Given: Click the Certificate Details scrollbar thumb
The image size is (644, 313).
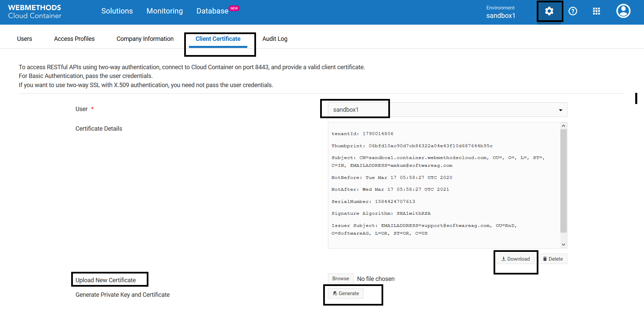Looking at the screenshot, I should 563,181.
